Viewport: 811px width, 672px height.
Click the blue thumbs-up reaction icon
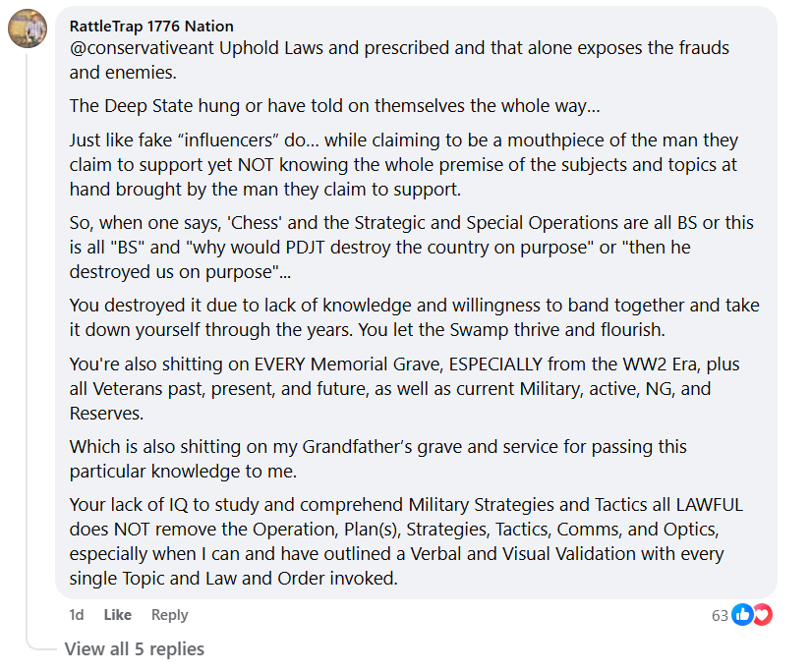click(742, 615)
